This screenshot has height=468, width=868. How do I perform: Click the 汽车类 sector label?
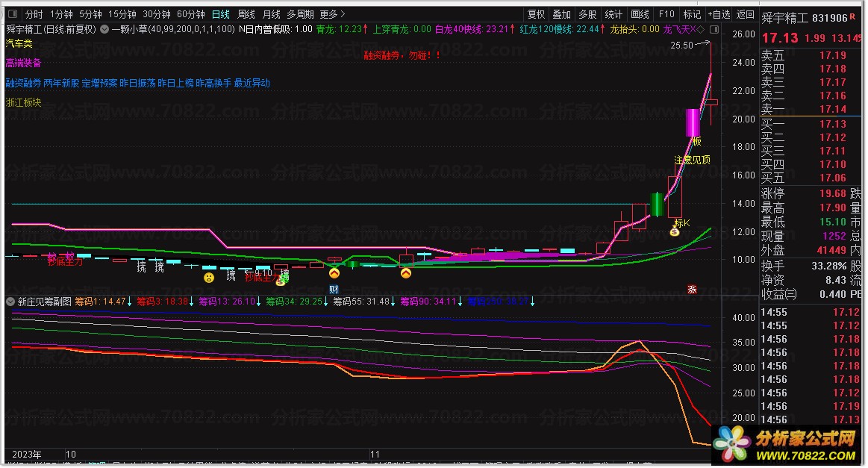tap(19, 44)
